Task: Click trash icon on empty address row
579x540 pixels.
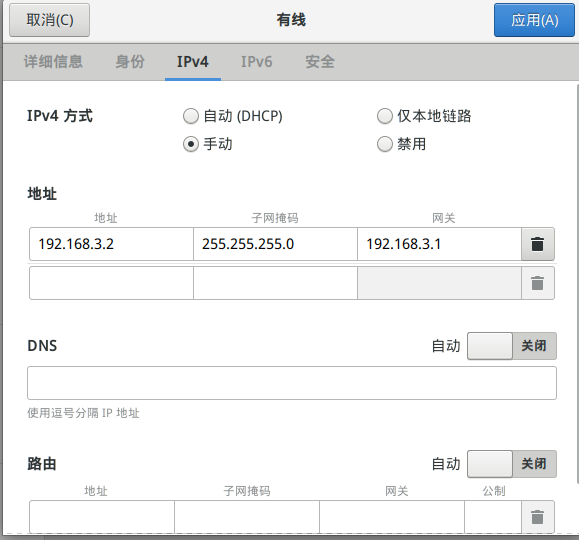Action: pyautogui.click(x=538, y=283)
